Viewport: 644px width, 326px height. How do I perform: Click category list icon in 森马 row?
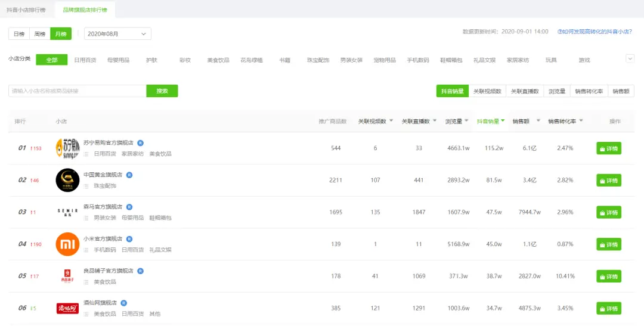coord(86,218)
